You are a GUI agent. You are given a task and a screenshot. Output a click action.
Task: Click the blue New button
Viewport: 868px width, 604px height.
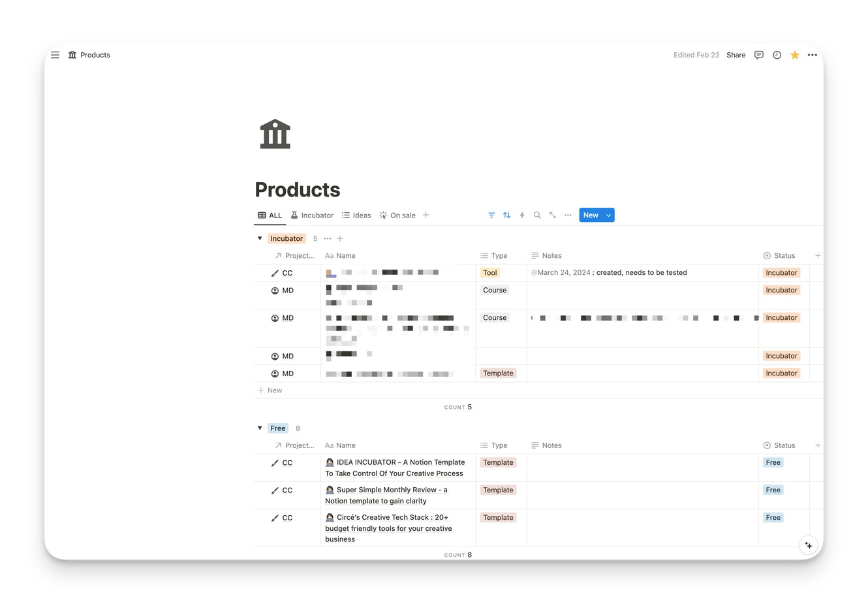click(x=590, y=215)
